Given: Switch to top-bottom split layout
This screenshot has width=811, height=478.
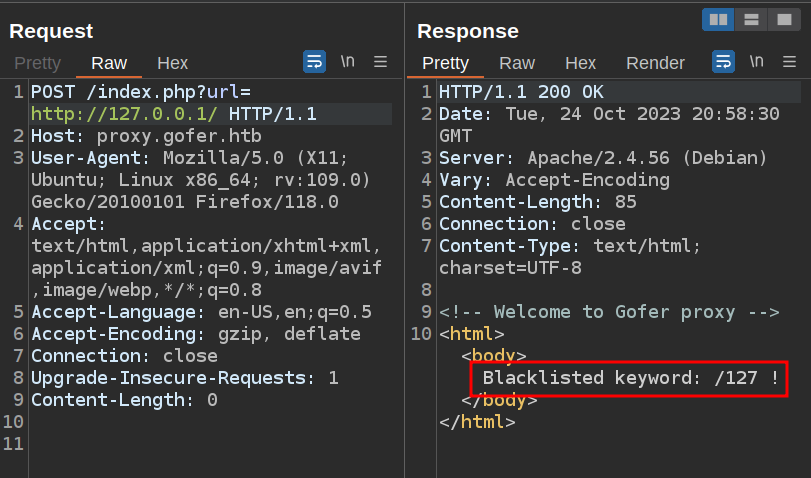Looking at the screenshot, I should coord(750,20).
